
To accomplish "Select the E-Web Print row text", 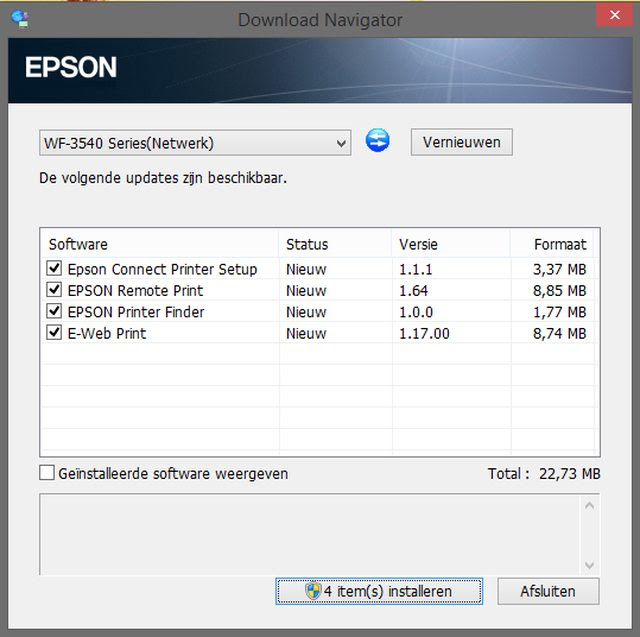I will click(x=107, y=333).
